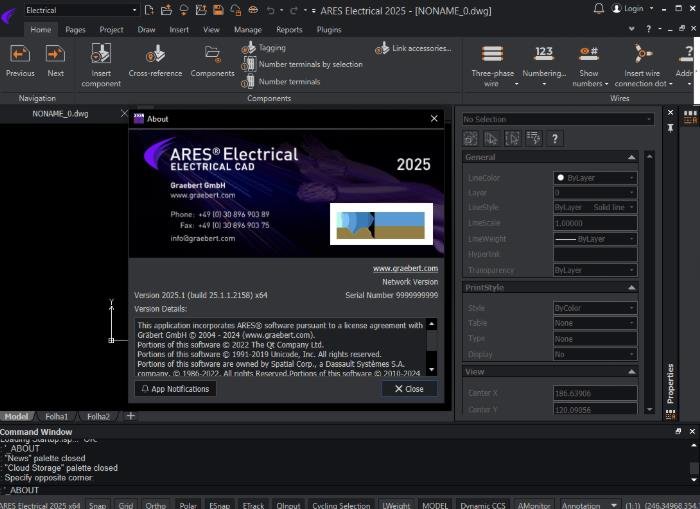The image size is (700, 509).
Task: Open App Notifications in About dialog
Action: pyautogui.click(x=175, y=389)
